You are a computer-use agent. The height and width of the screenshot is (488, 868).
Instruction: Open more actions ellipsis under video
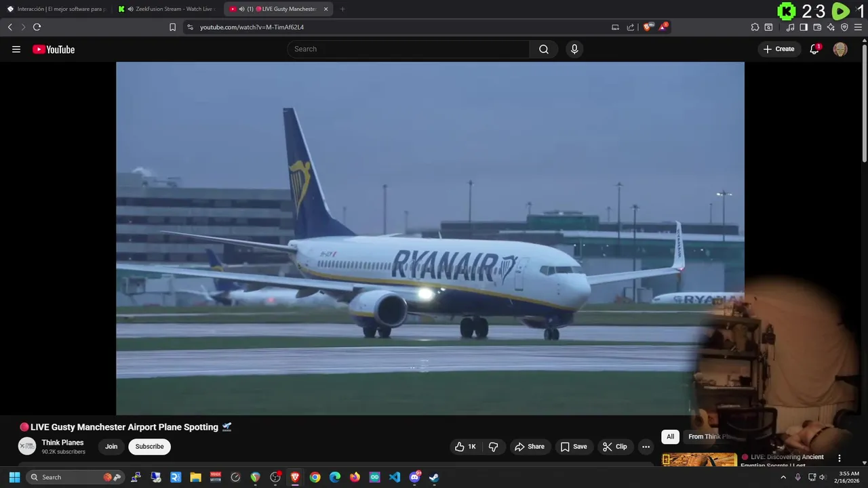pos(646,447)
